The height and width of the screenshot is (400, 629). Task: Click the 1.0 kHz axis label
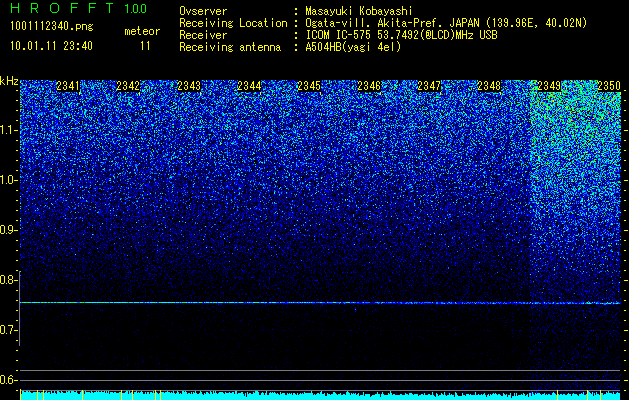coord(9,180)
